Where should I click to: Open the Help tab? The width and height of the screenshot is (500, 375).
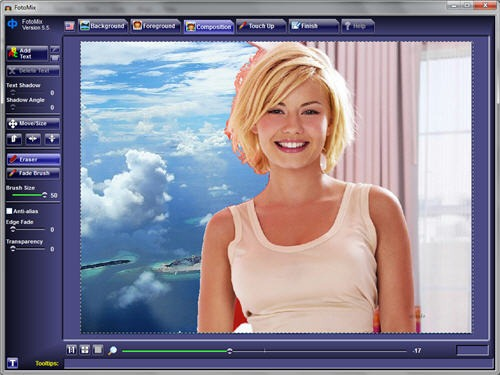[358, 26]
